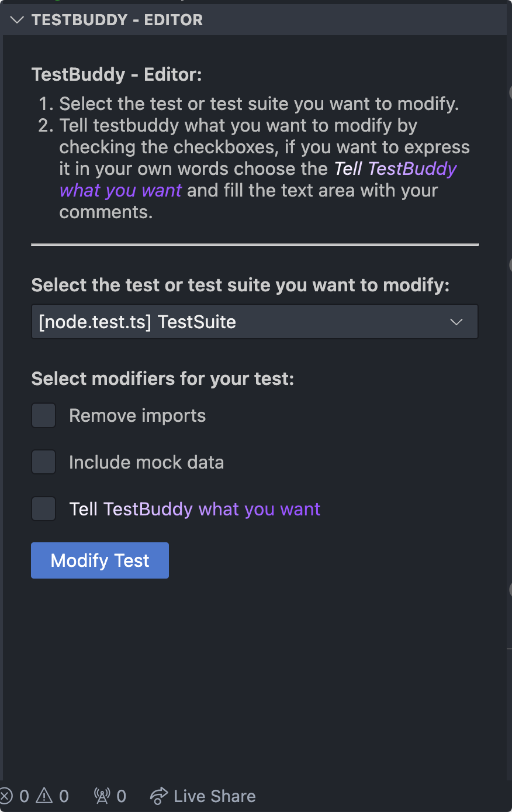The height and width of the screenshot is (812, 512).
Task: Check the Include mock data box
Action: [44, 462]
